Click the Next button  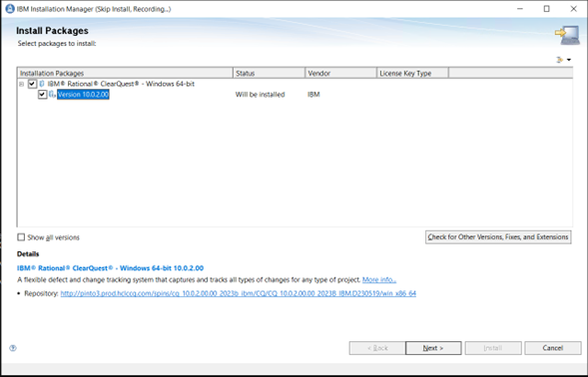(433, 348)
